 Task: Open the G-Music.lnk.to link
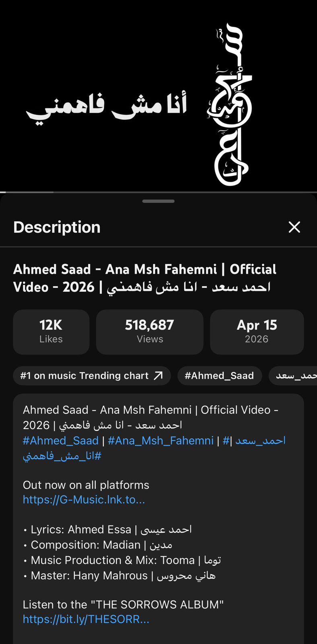click(x=84, y=500)
